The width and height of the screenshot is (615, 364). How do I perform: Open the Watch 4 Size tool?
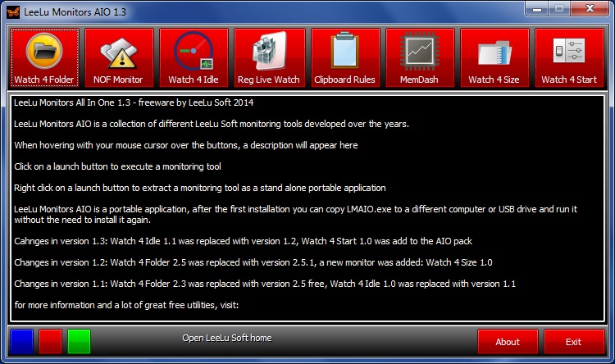click(494, 57)
